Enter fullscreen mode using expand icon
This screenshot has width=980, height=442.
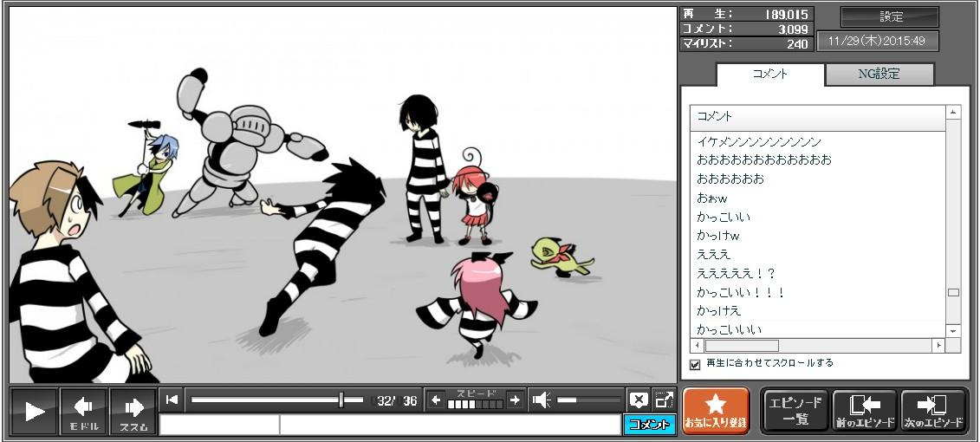pyautogui.click(x=664, y=400)
